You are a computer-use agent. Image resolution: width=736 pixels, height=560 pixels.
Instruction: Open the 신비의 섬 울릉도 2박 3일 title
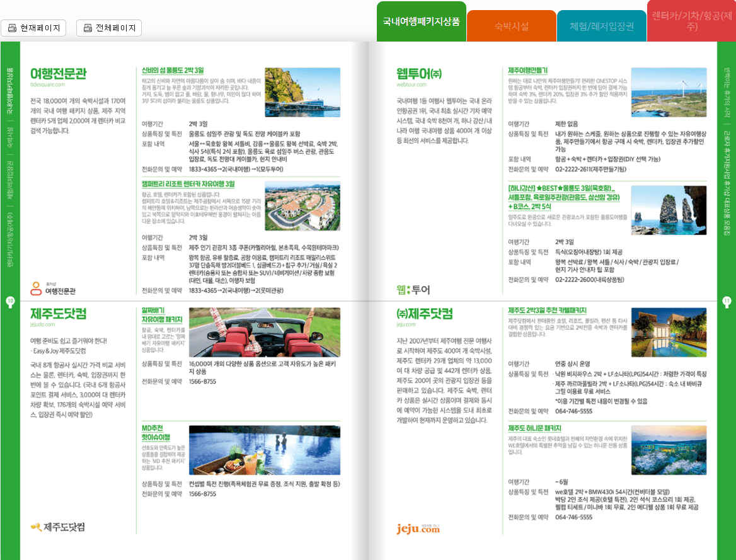click(173, 71)
